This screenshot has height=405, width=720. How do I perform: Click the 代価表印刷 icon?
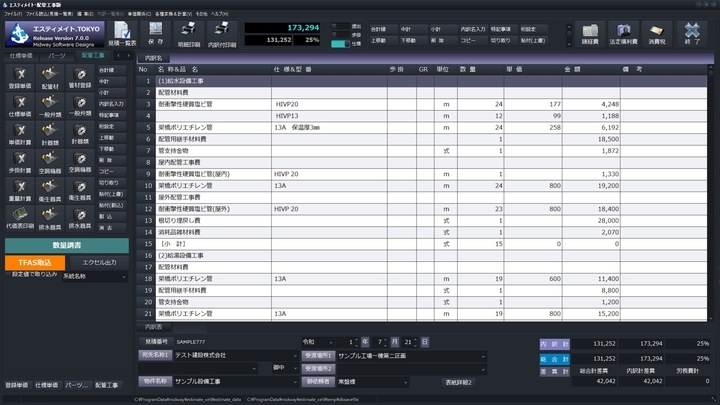pyautogui.click(x=20, y=218)
